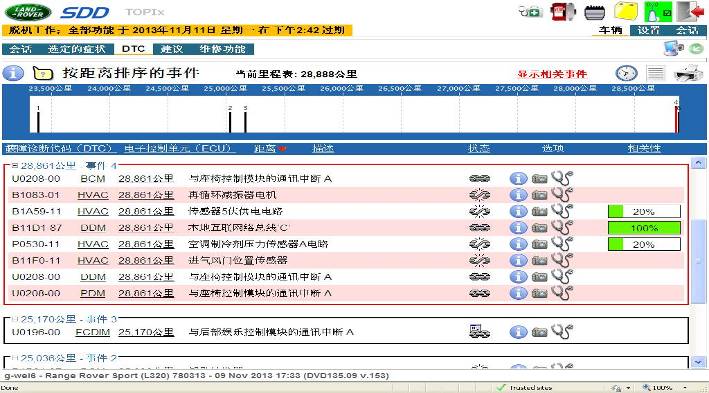Click the red 显示相关事件 link
The image size is (709, 393).
[x=552, y=74]
